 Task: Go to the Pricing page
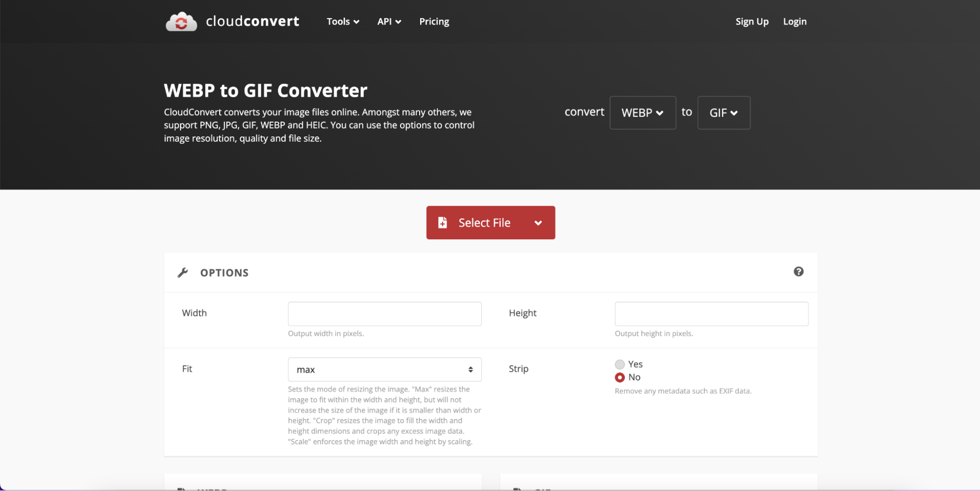click(434, 22)
